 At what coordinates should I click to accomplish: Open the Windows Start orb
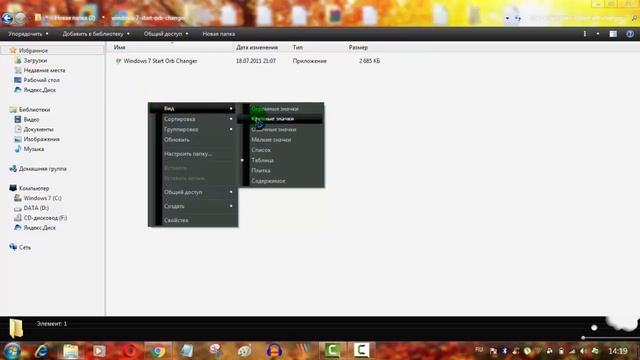(12, 351)
